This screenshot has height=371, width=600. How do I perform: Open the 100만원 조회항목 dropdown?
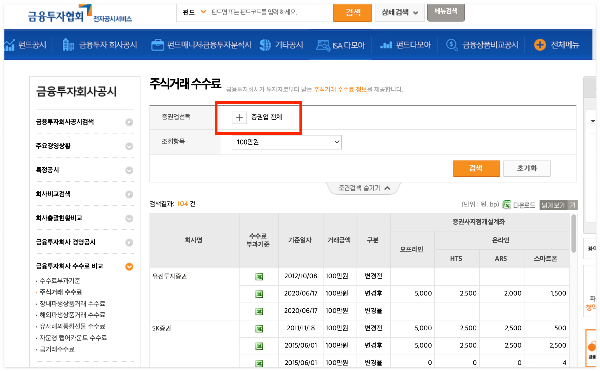click(x=287, y=142)
